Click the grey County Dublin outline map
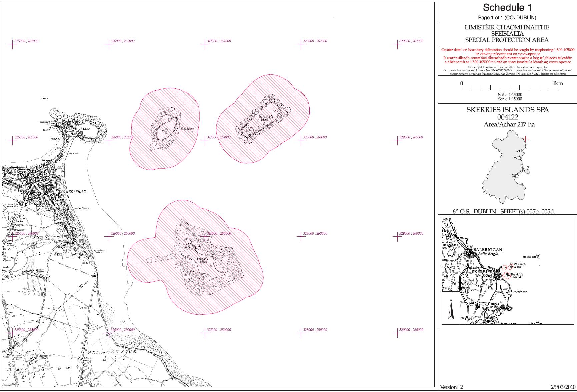This screenshot has width=577, height=392. pos(506,167)
